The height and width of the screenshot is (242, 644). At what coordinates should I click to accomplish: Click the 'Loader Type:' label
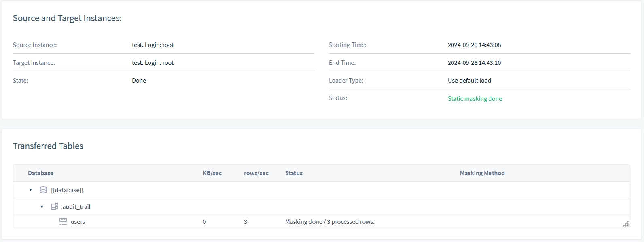point(346,81)
